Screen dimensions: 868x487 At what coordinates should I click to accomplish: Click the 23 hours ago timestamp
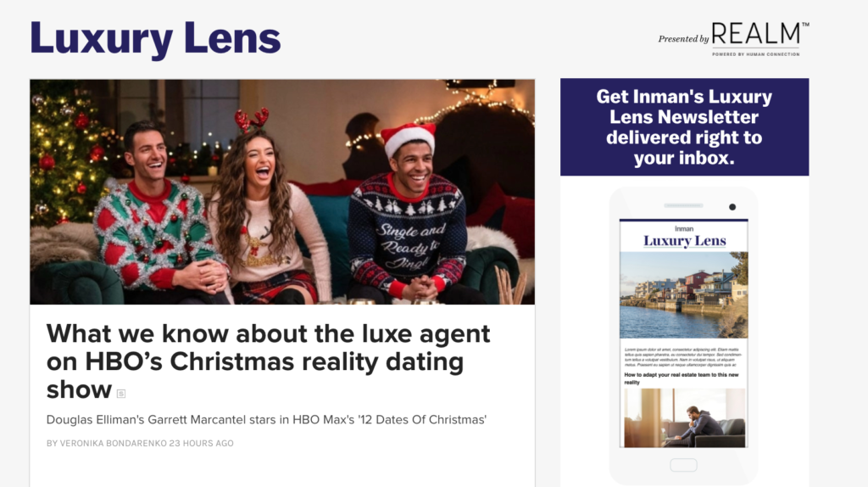202,443
